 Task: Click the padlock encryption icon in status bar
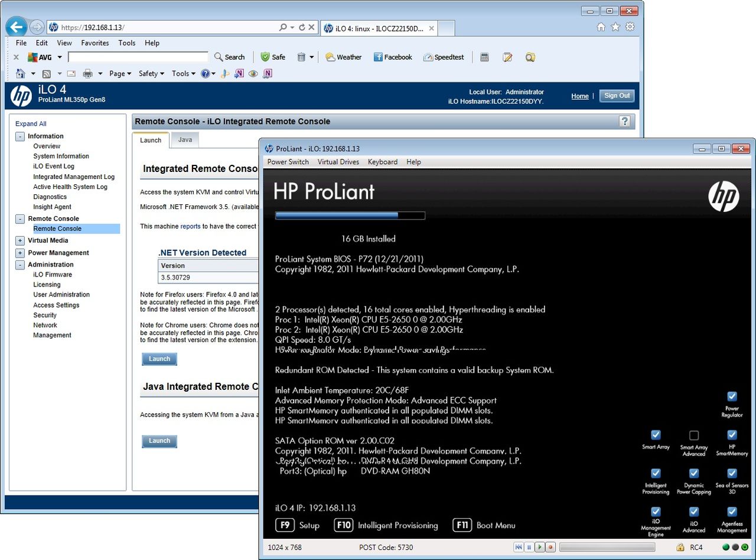tap(680, 548)
